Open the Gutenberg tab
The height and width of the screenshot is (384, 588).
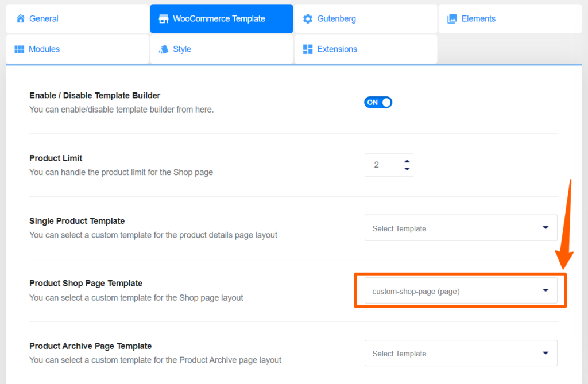pyautogui.click(x=366, y=19)
